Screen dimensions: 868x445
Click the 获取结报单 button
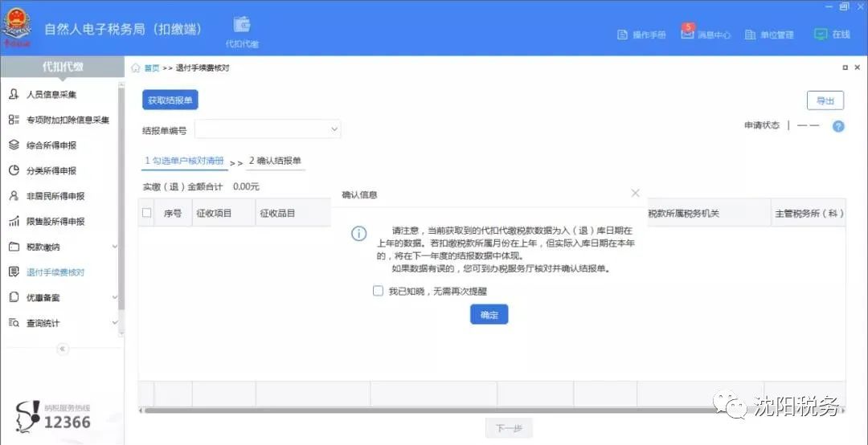coord(170,100)
